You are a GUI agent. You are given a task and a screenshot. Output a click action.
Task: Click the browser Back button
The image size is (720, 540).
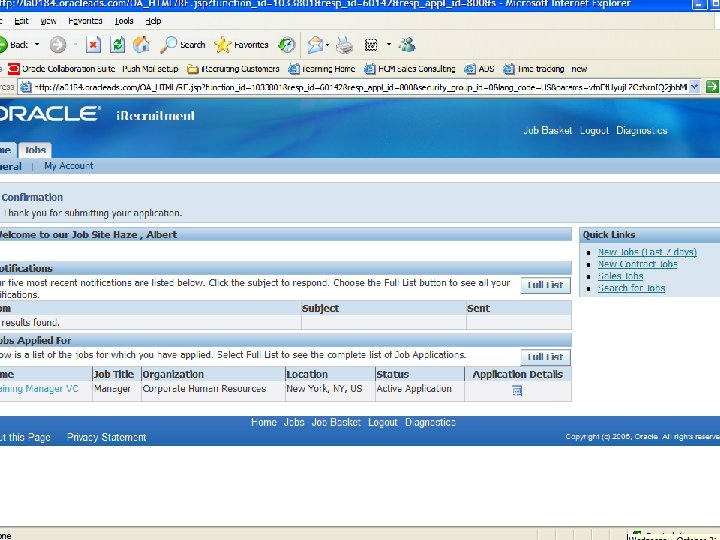point(14,45)
